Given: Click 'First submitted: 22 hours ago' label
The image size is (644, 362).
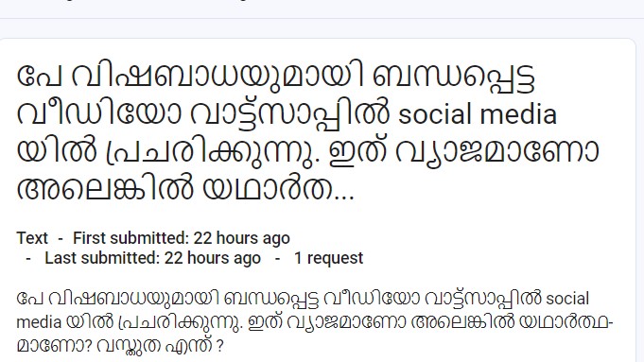Looking at the screenshot, I should (x=182, y=238).
